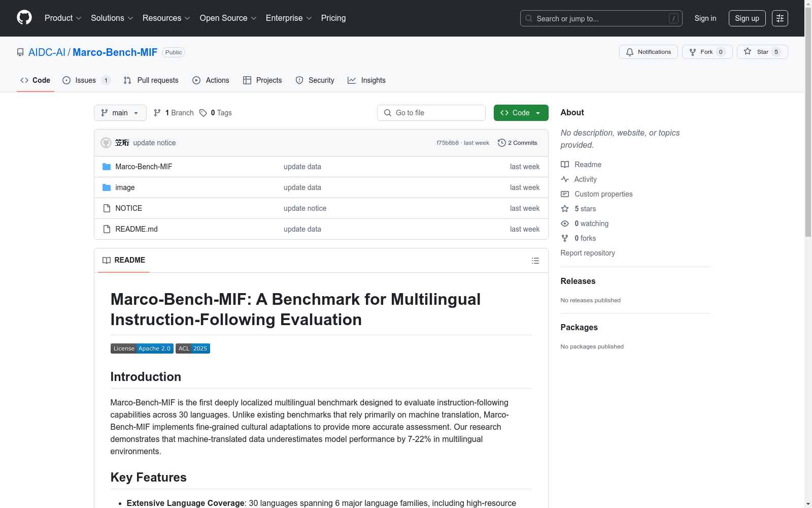Image resolution: width=812 pixels, height=508 pixels.
Task: Click the book icon next to Readme
Action: click(565, 165)
